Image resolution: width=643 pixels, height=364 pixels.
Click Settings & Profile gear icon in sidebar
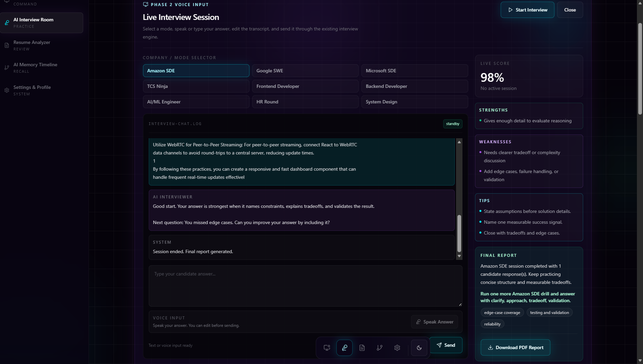[x=7, y=90]
